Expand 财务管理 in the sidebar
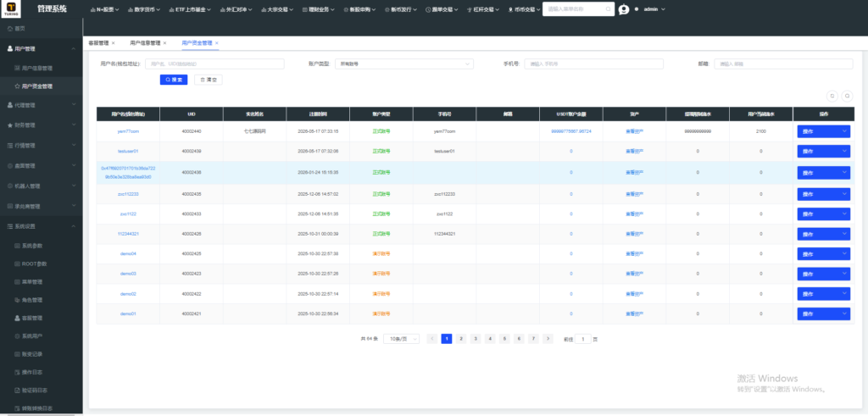 click(x=42, y=125)
